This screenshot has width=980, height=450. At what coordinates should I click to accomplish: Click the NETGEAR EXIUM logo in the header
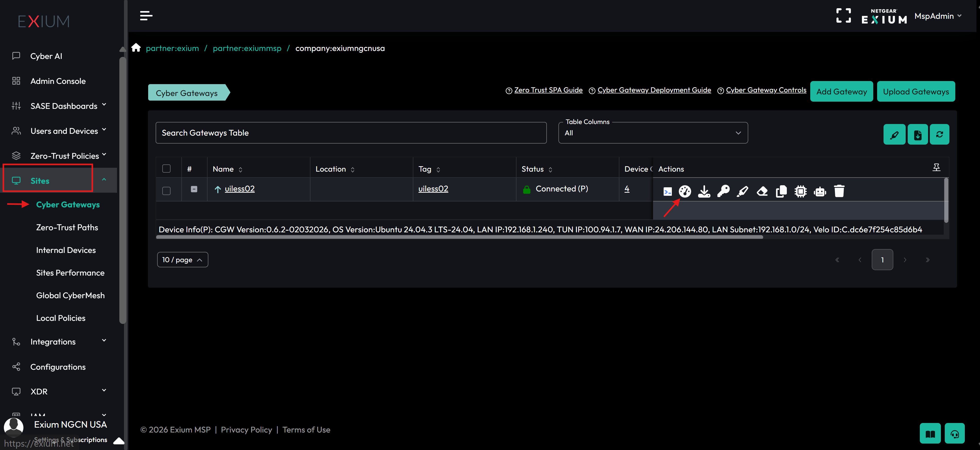[884, 16]
